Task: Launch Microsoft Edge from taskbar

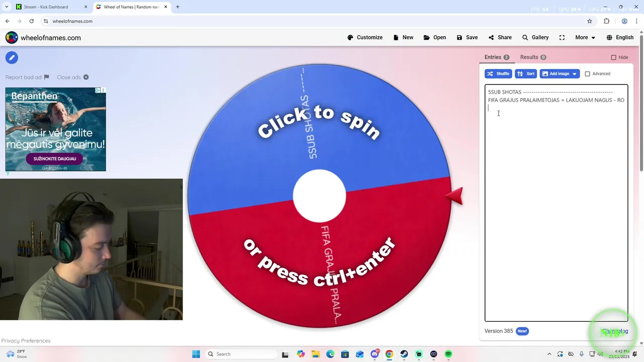Action: click(330, 354)
